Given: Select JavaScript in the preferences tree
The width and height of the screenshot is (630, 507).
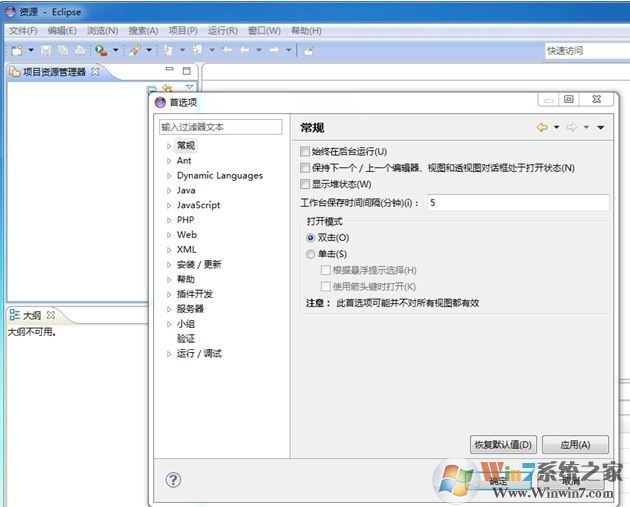Looking at the screenshot, I should point(198,205).
